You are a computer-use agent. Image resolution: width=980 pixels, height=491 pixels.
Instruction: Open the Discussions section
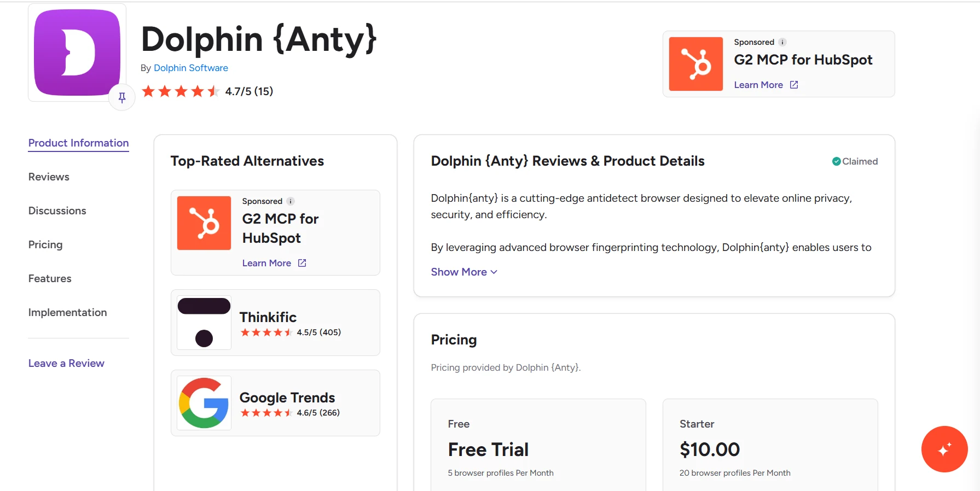coord(57,211)
